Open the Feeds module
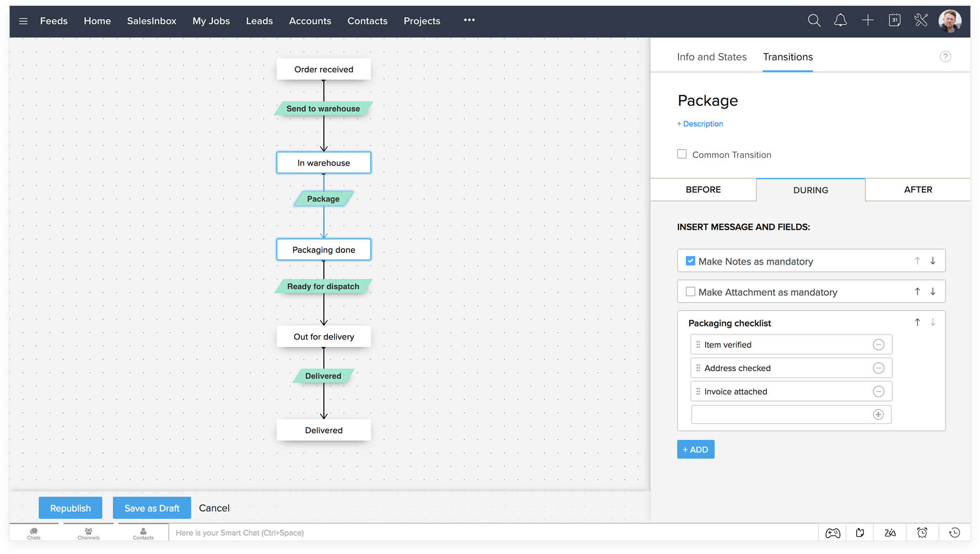Viewport: 980px width, 554px height. [53, 21]
